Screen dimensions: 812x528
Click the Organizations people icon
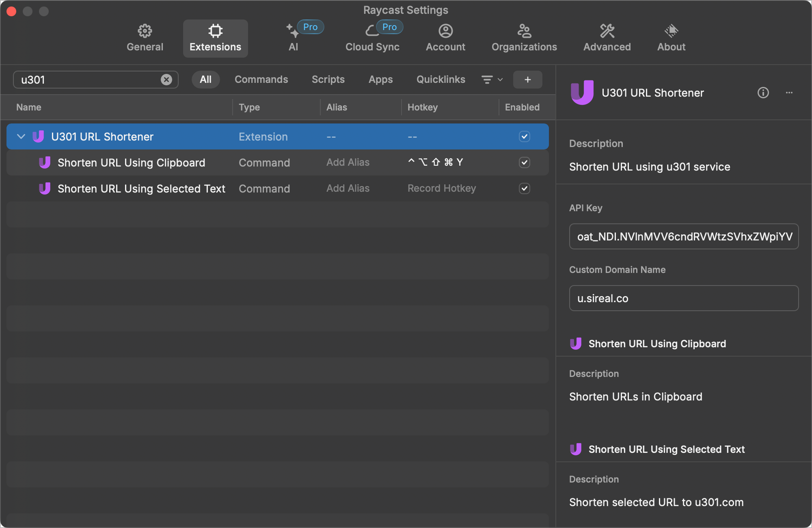pos(524,30)
